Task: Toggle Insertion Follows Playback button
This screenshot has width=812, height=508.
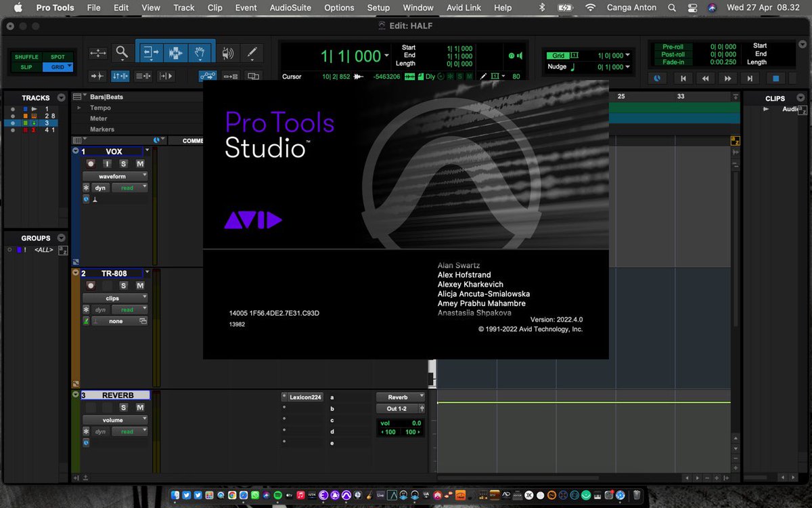Action: (x=165, y=77)
